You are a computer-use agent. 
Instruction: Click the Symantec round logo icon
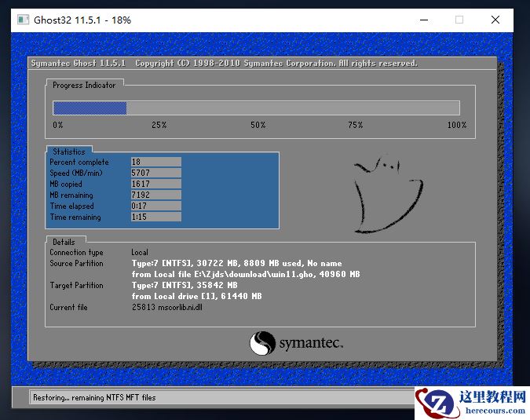pyautogui.click(x=263, y=343)
